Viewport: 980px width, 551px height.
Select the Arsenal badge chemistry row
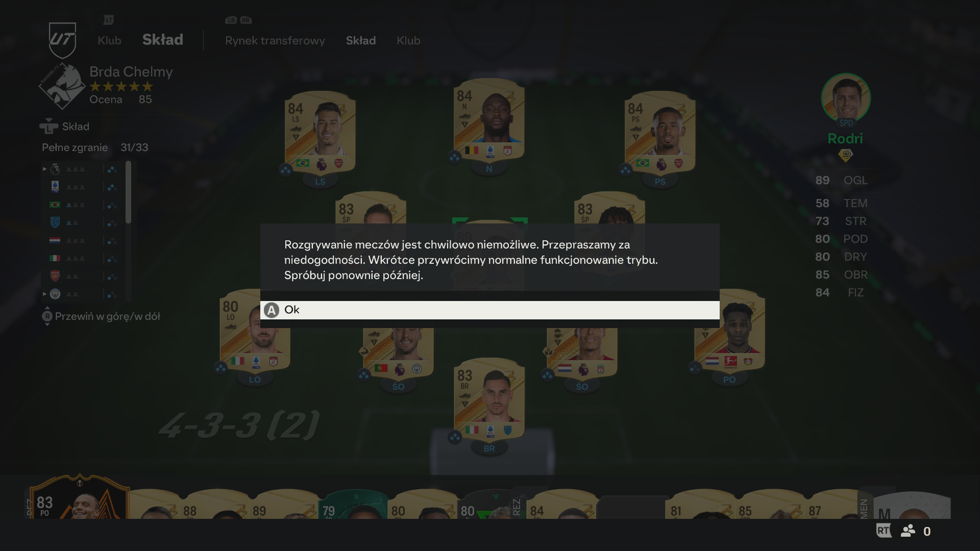point(82,276)
